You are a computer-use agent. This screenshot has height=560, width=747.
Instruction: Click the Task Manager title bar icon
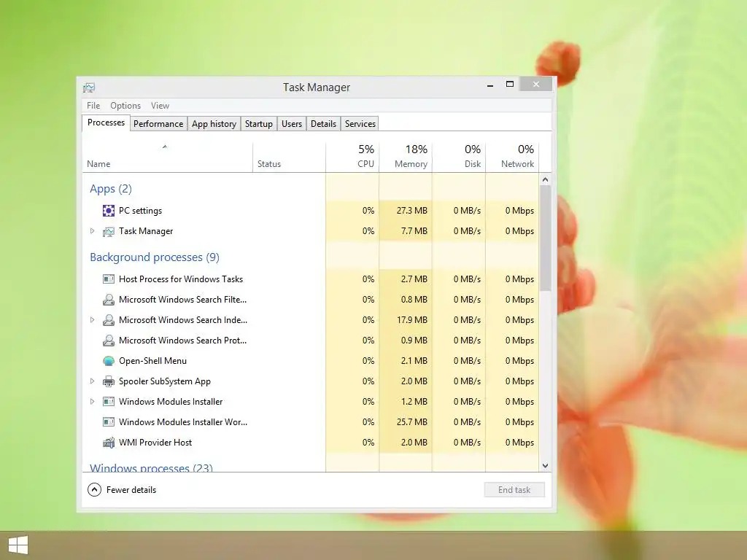pos(89,87)
